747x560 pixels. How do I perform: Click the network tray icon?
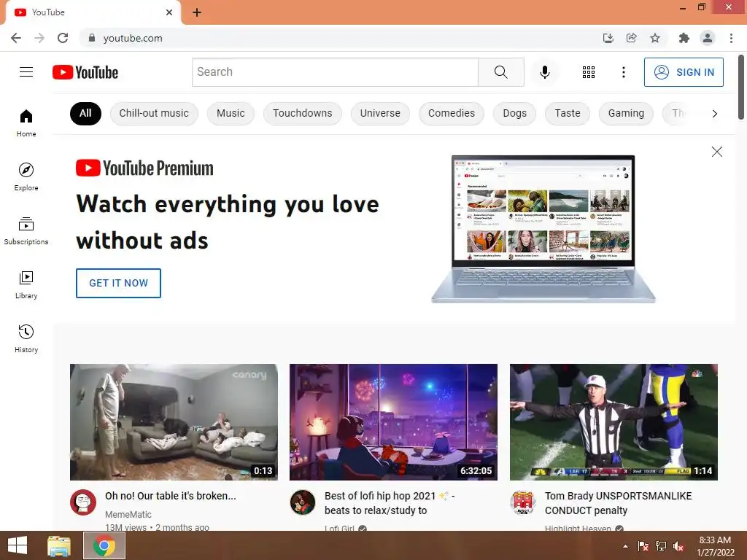click(661, 546)
